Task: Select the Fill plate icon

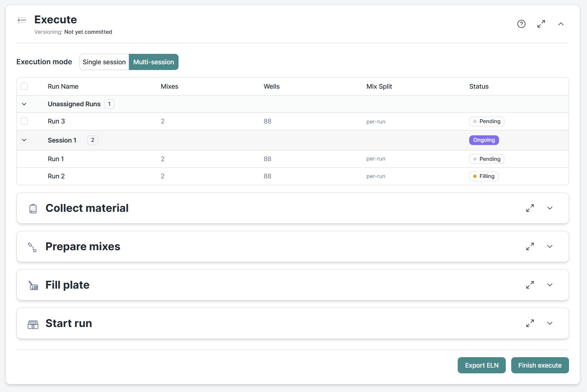Action: pos(33,285)
